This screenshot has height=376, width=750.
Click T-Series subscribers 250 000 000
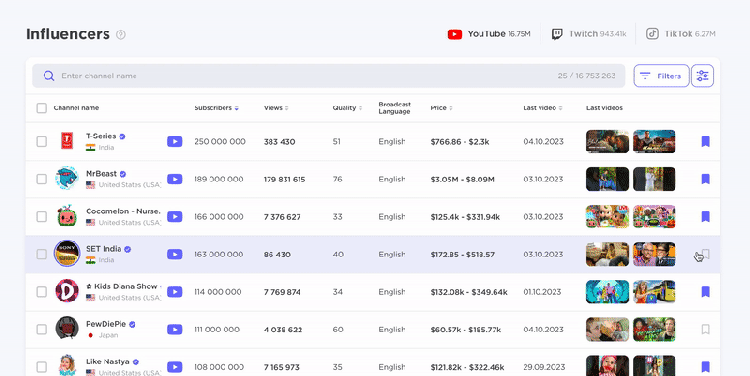click(x=220, y=142)
